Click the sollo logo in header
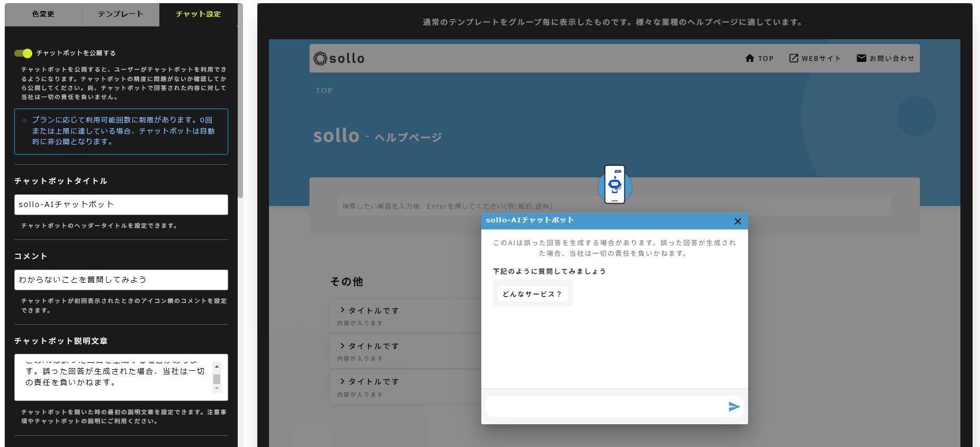Image resolution: width=980 pixels, height=447 pixels. click(x=339, y=58)
